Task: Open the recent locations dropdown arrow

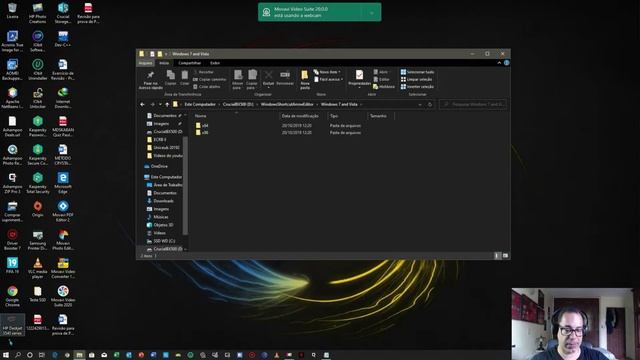Action: 160,104
